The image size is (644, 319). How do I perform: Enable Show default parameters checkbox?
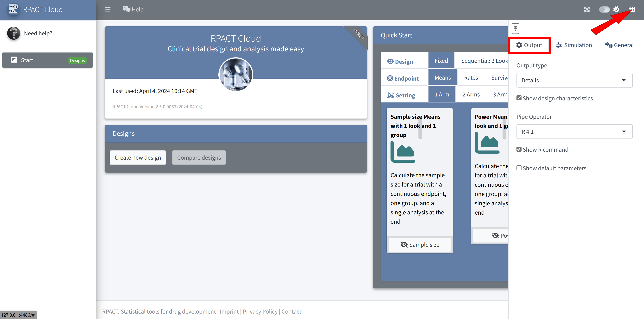click(519, 168)
